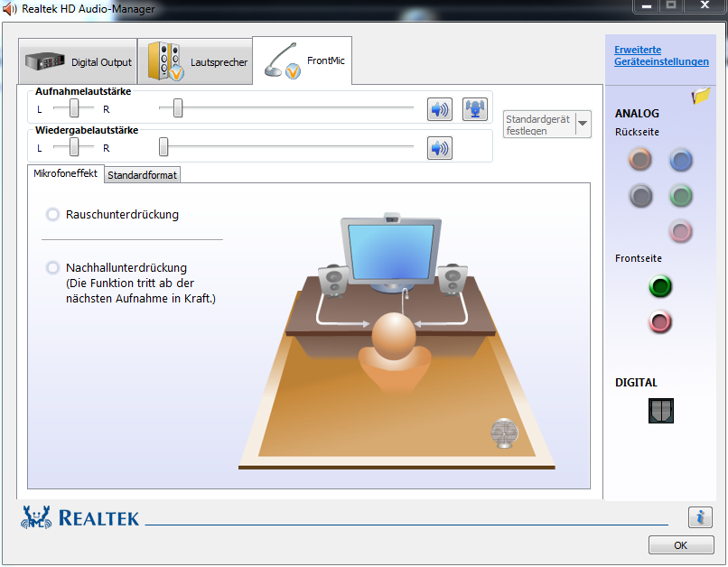Click the left speaker in the illustration
This screenshot has height=567, width=728.
click(x=333, y=281)
